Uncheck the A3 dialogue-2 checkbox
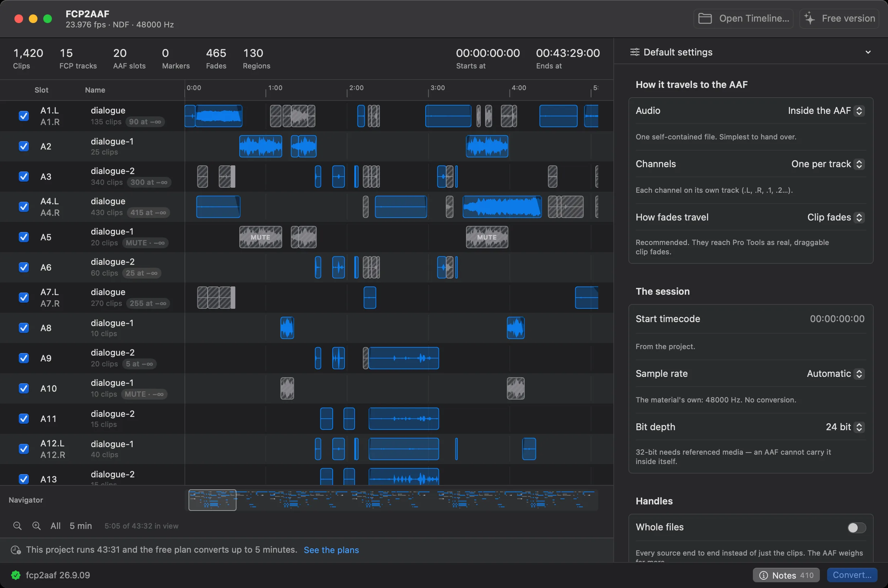The height and width of the screenshot is (588, 888). coord(24,176)
